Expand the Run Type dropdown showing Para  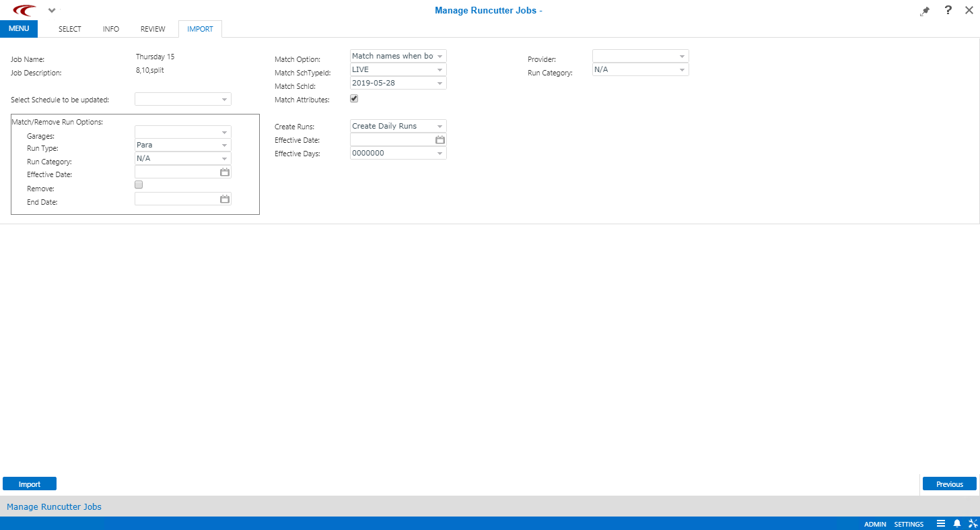(225, 145)
